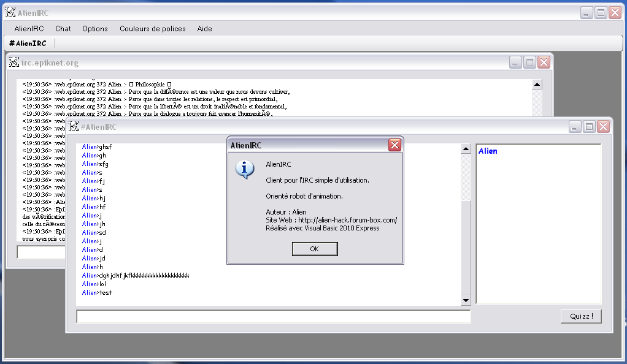Maximize the main AlienIRC window
Screen dimensions: 627x364
point(601,13)
